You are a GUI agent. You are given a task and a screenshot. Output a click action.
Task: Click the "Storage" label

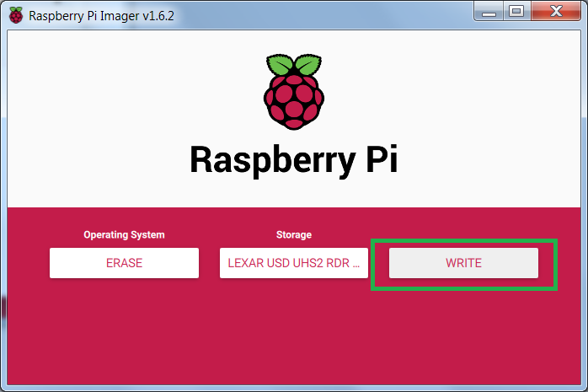pyautogui.click(x=294, y=235)
